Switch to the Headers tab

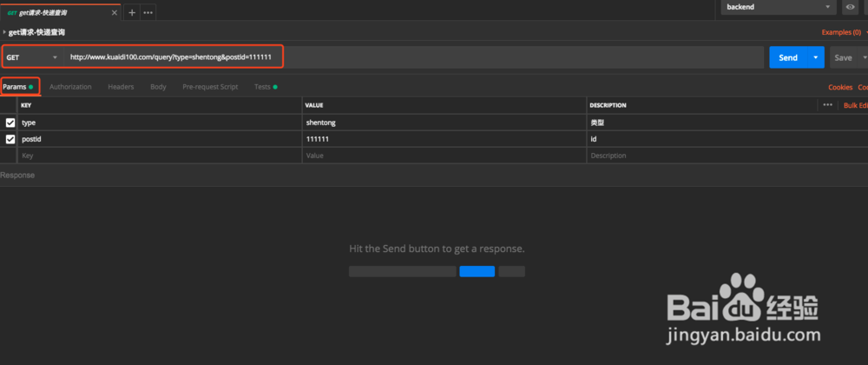click(121, 87)
